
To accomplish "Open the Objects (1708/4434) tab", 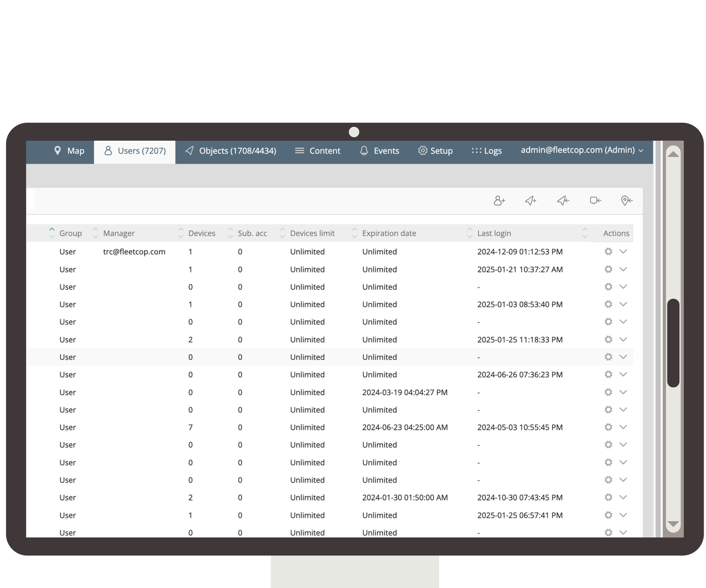I will point(231,151).
